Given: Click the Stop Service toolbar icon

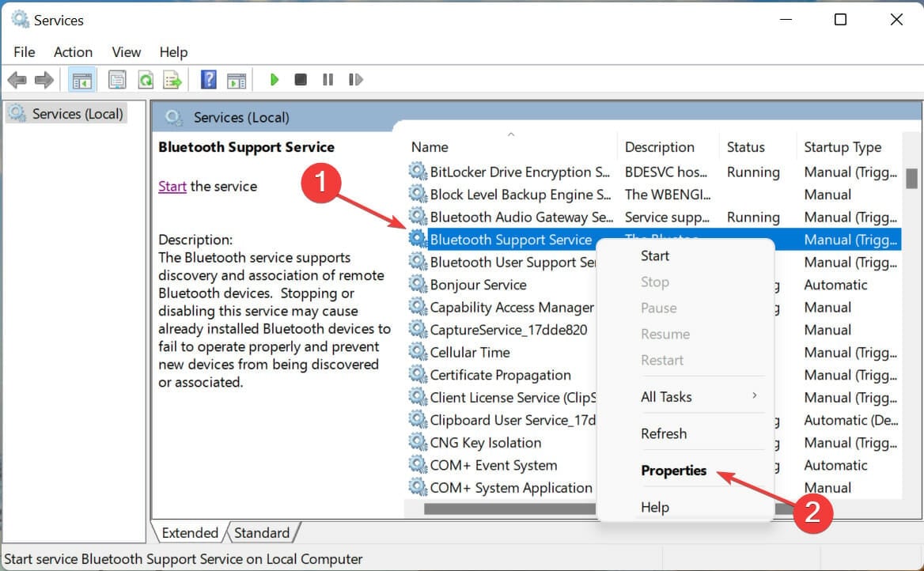Looking at the screenshot, I should point(301,80).
